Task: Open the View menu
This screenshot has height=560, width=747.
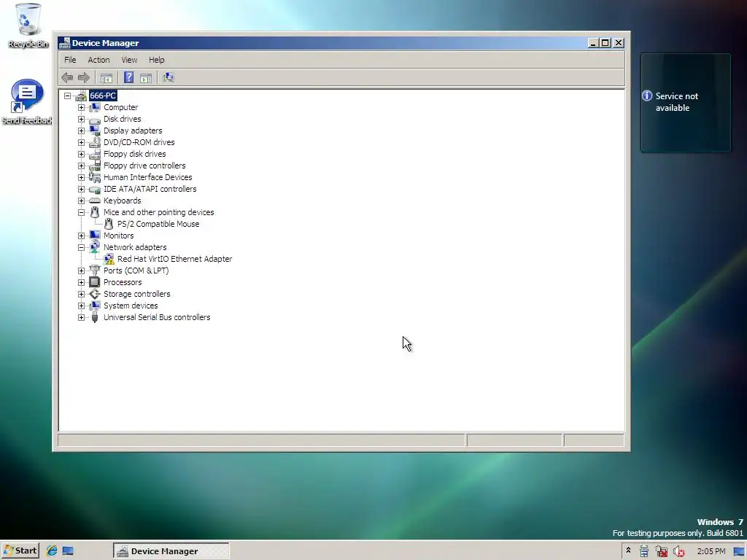Action: pyautogui.click(x=129, y=60)
